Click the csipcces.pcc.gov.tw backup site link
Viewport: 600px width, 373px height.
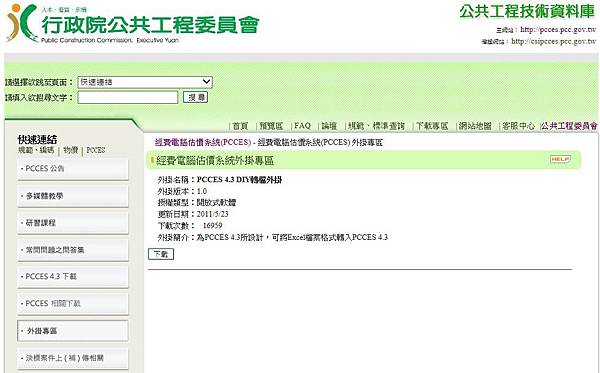pyautogui.click(x=554, y=41)
